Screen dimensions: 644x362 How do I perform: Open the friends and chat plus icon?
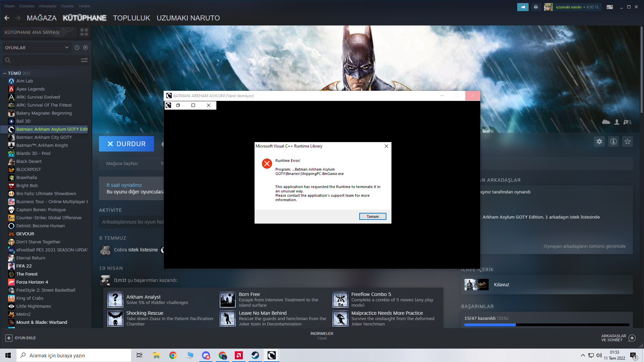(x=632, y=338)
